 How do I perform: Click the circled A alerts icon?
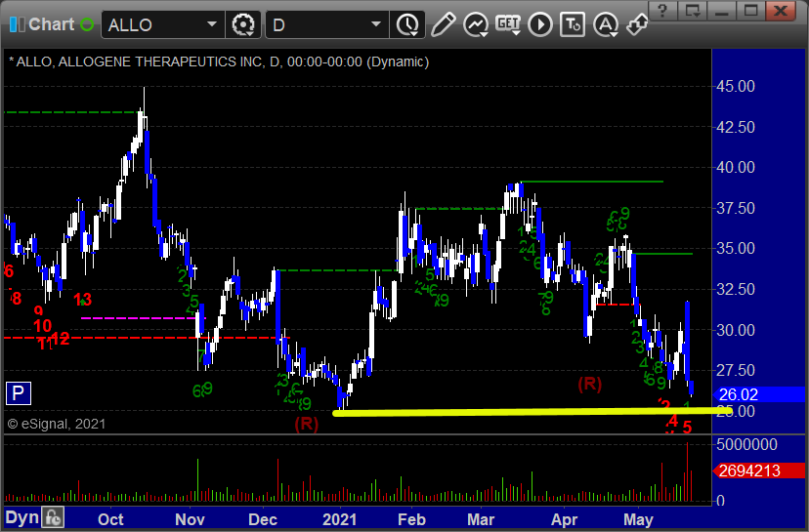[x=606, y=24]
